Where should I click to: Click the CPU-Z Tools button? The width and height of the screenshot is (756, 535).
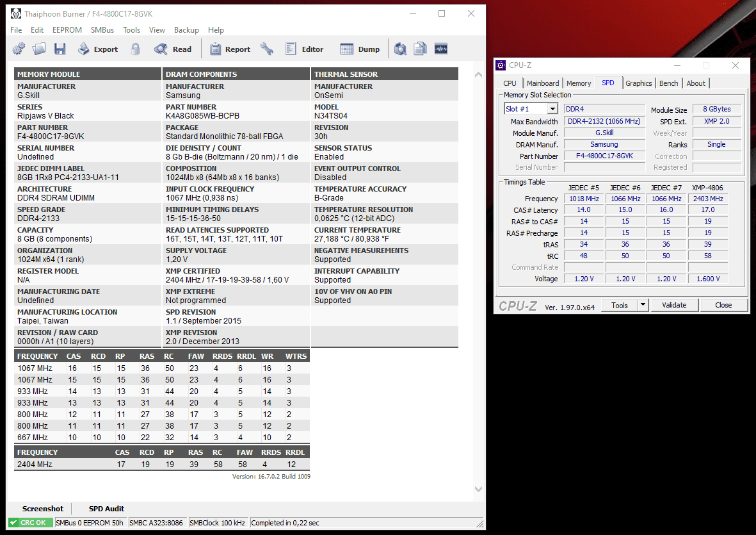coord(620,305)
